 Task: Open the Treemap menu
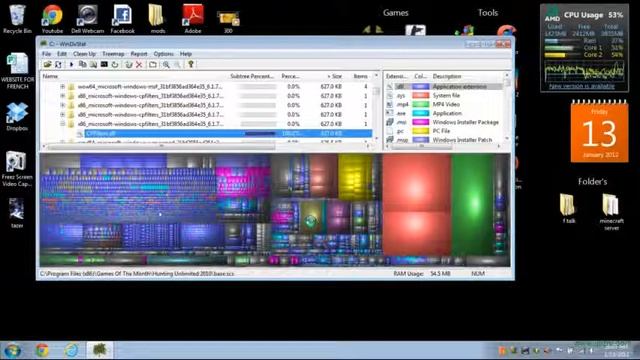coord(113,54)
